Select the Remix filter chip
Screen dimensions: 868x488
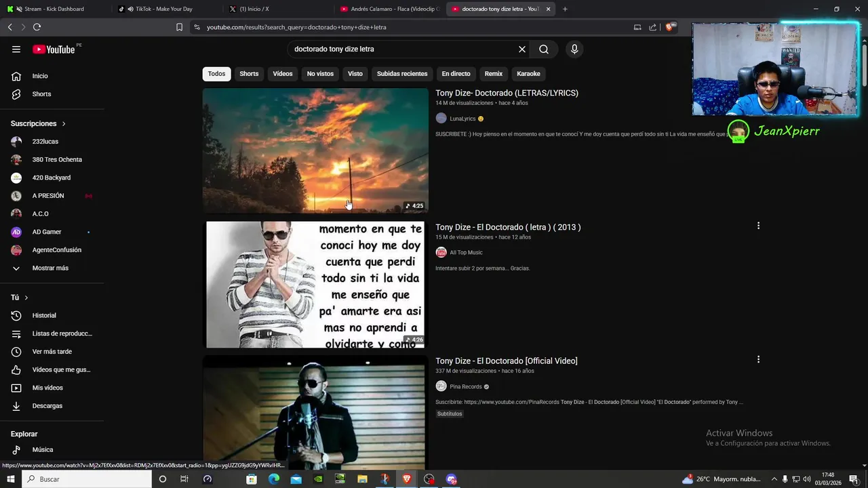click(x=494, y=74)
